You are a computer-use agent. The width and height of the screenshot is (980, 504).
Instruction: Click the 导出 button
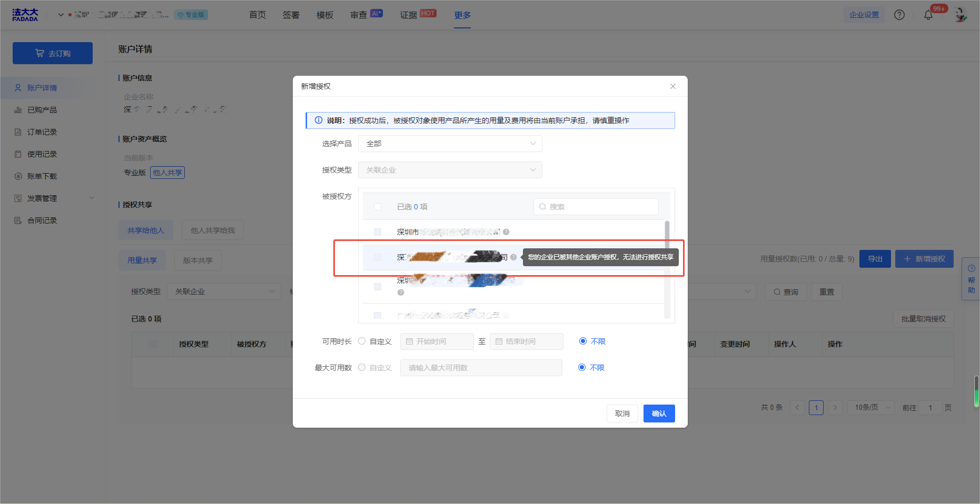pyautogui.click(x=875, y=259)
